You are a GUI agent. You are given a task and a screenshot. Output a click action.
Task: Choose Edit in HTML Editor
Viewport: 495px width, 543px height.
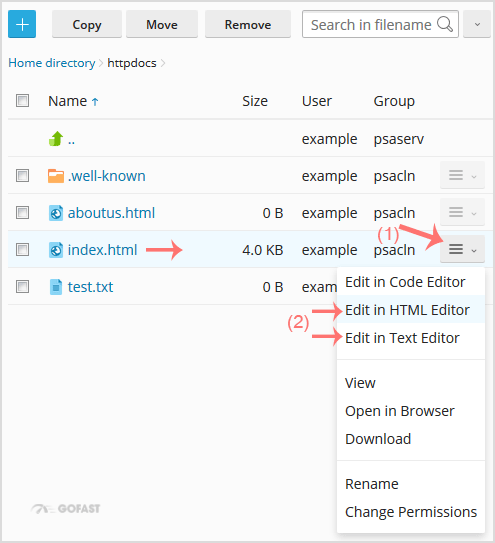click(407, 310)
